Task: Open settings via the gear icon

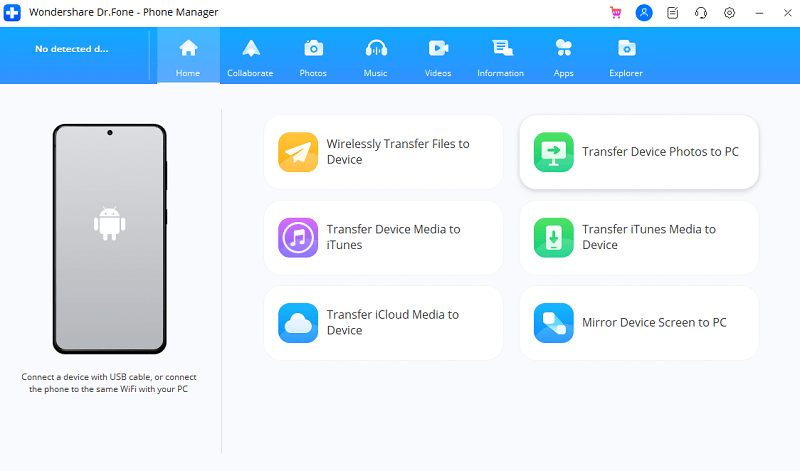Action: click(729, 13)
